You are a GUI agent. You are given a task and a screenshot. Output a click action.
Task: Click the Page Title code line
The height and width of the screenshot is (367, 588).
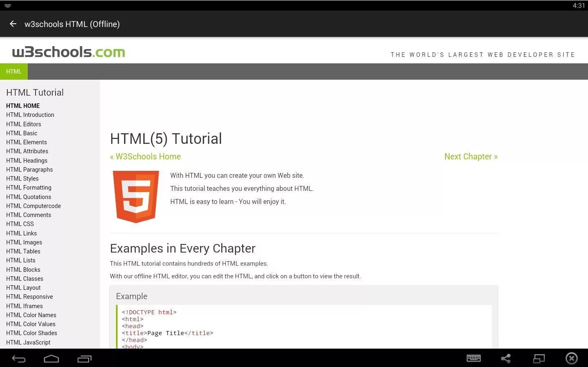point(167,333)
